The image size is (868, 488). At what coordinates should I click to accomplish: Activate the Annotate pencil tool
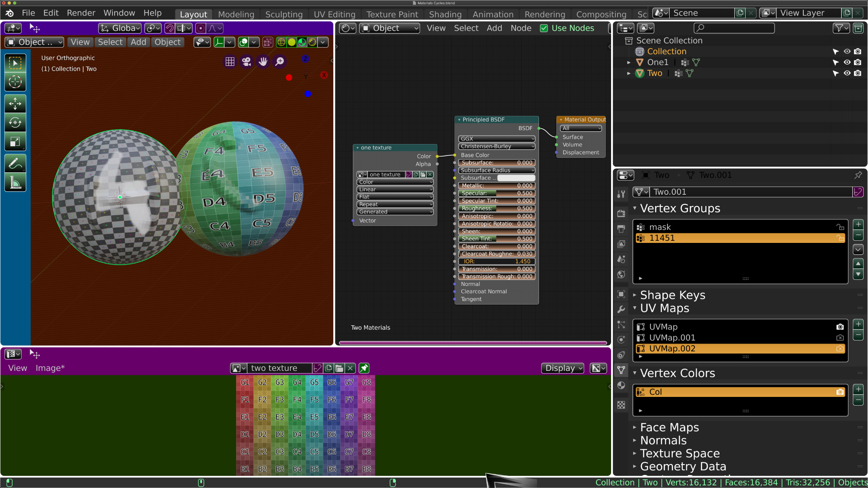click(15, 164)
